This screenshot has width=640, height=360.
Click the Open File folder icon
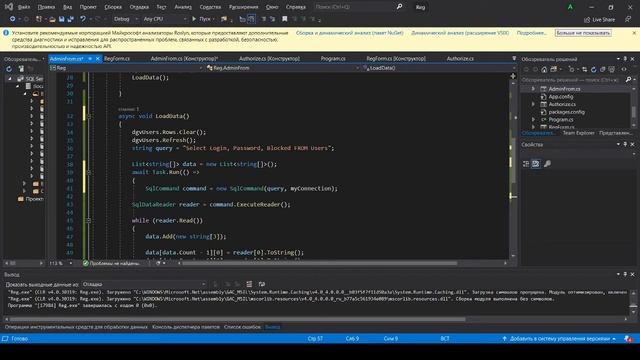52,19
